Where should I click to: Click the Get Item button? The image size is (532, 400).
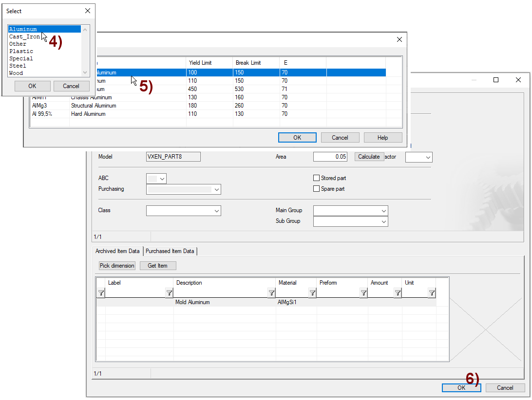click(157, 266)
